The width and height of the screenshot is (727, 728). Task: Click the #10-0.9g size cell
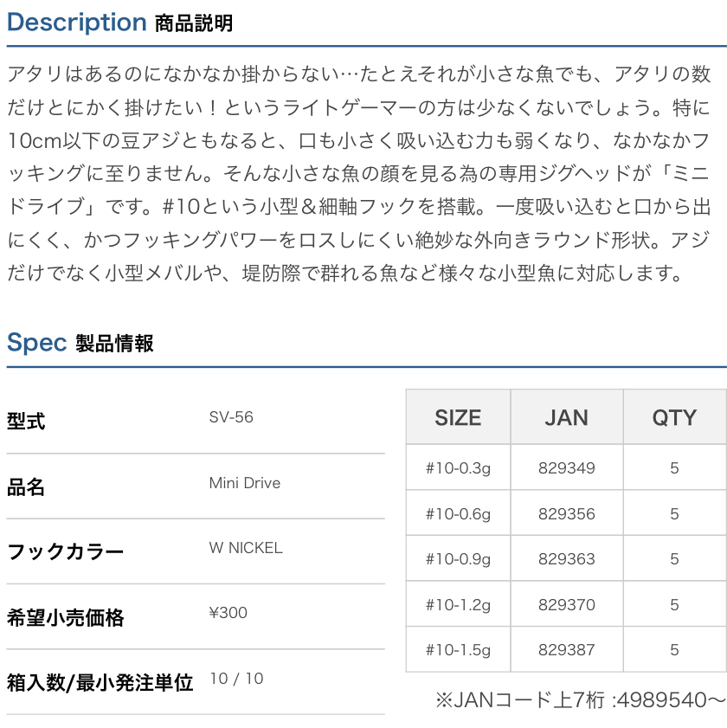458,559
